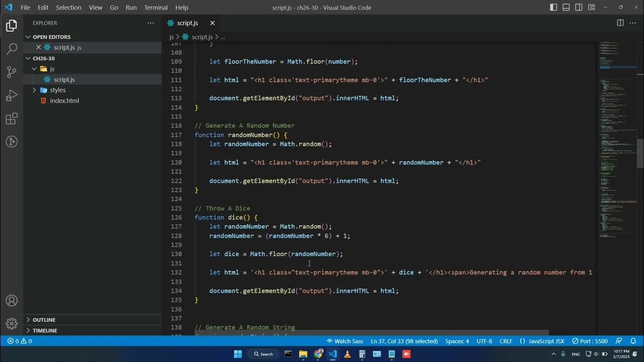The image size is (644, 362).
Task: Click the VS Code logo in title bar
Action: 8,7
